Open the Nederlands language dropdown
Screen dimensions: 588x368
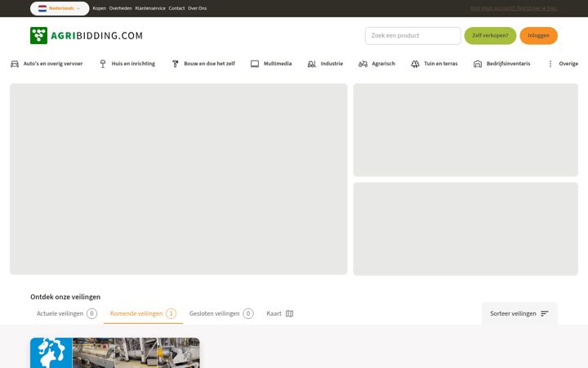point(60,8)
